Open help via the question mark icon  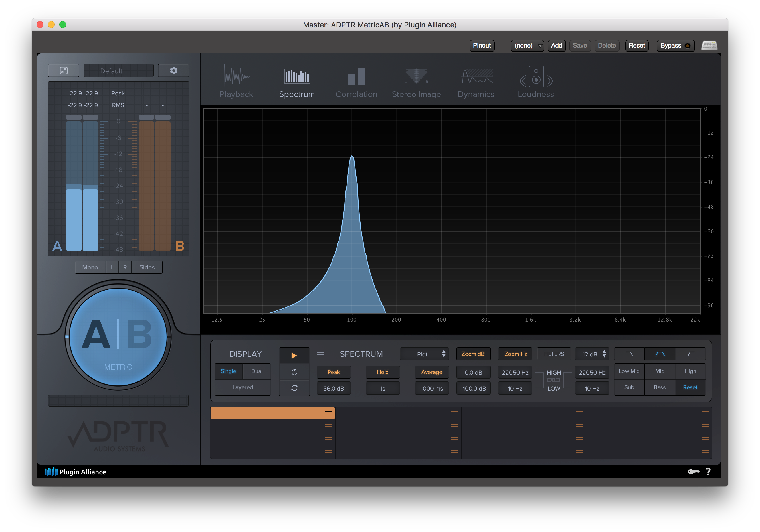708,472
